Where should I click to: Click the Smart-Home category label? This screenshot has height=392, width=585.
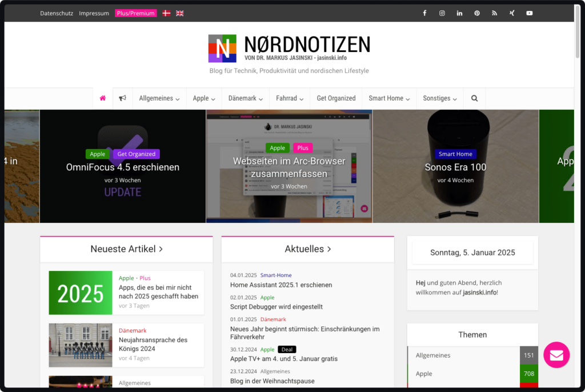tap(276, 275)
